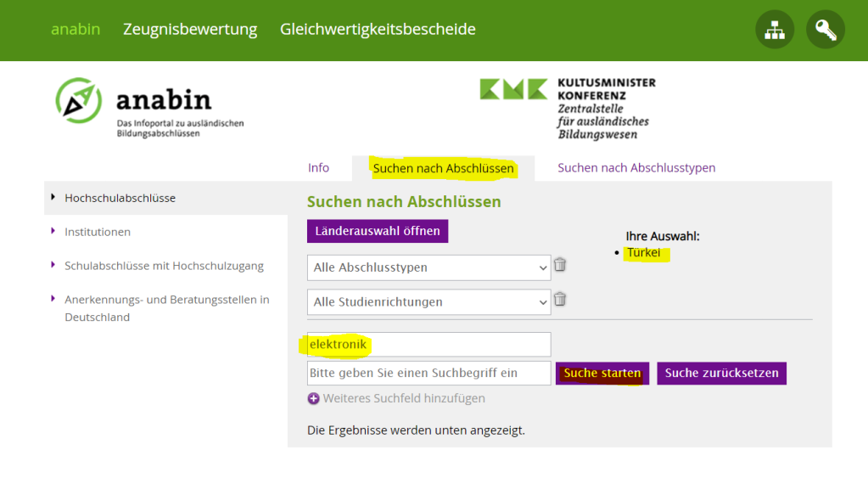Click the plus icon for additional search field
This screenshot has width=868, height=478.
313,398
